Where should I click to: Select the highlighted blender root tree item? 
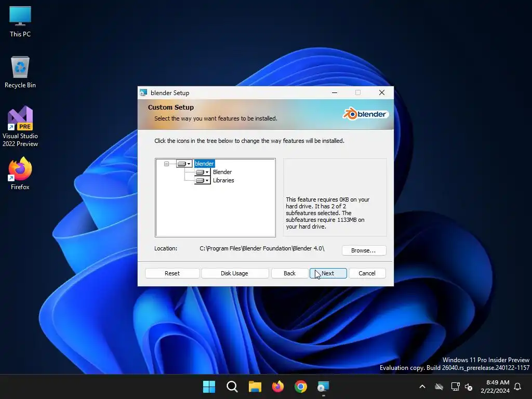204,164
